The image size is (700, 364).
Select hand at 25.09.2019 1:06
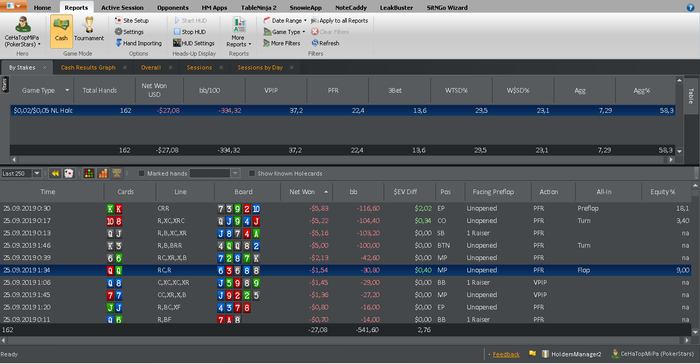pos(346,283)
